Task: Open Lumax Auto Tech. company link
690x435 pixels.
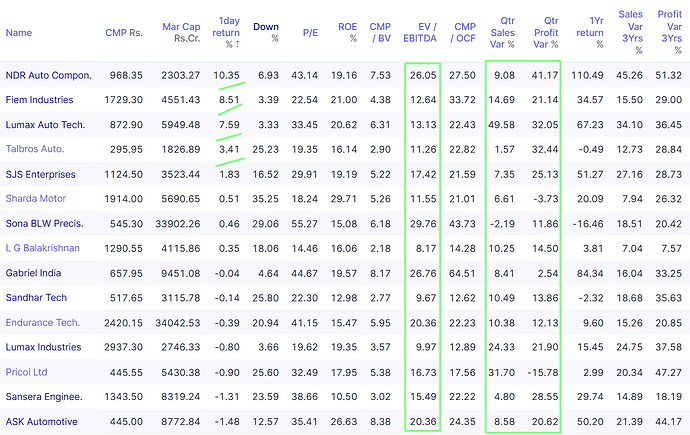Action: [x=45, y=124]
